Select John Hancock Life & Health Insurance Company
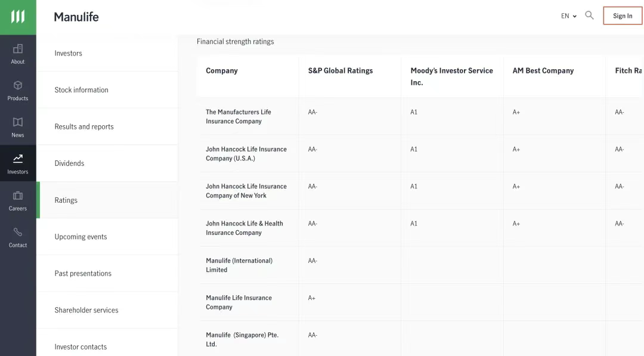 [244, 228]
